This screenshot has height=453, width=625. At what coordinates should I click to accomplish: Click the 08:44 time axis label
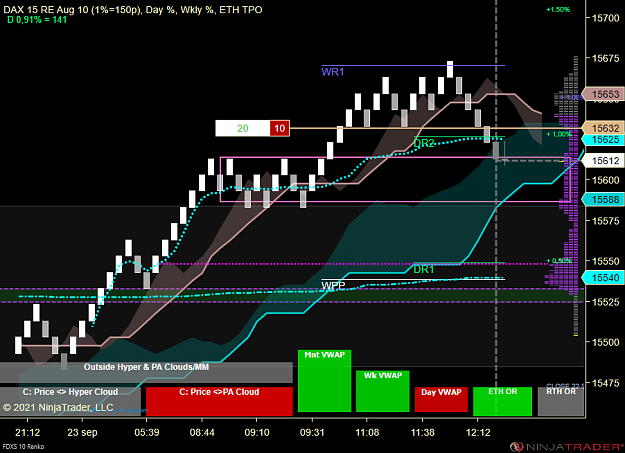pyautogui.click(x=202, y=432)
